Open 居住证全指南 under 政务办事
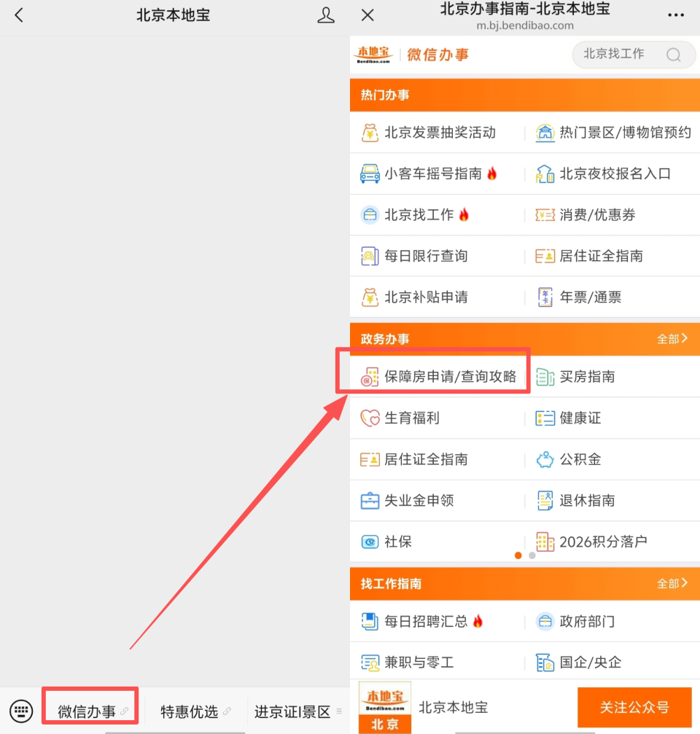This screenshot has width=700, height=734. click(x=426, y=459)
